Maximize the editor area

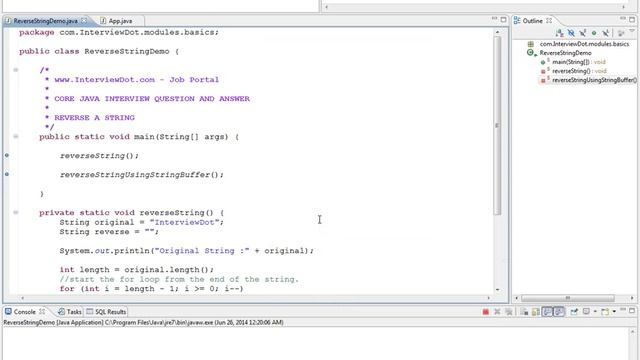(x=504, y=20)
